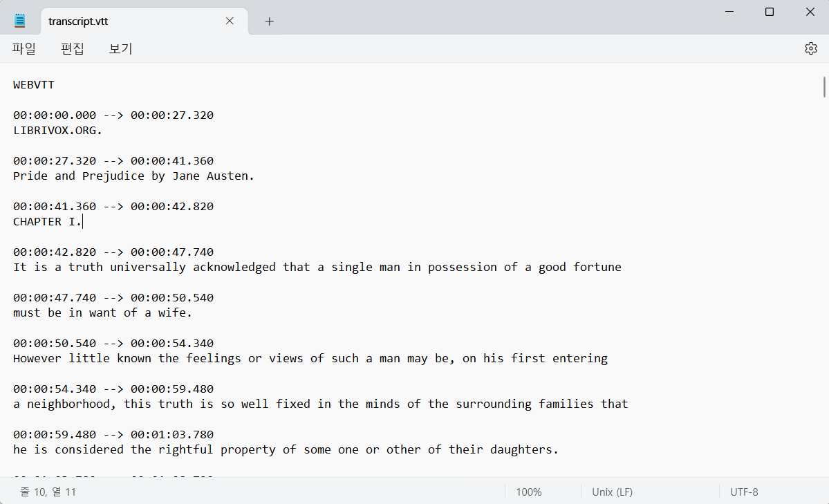Minimize the Notepad window
The width and height of the screenshot is (829, 504).
tap(729, 12)
